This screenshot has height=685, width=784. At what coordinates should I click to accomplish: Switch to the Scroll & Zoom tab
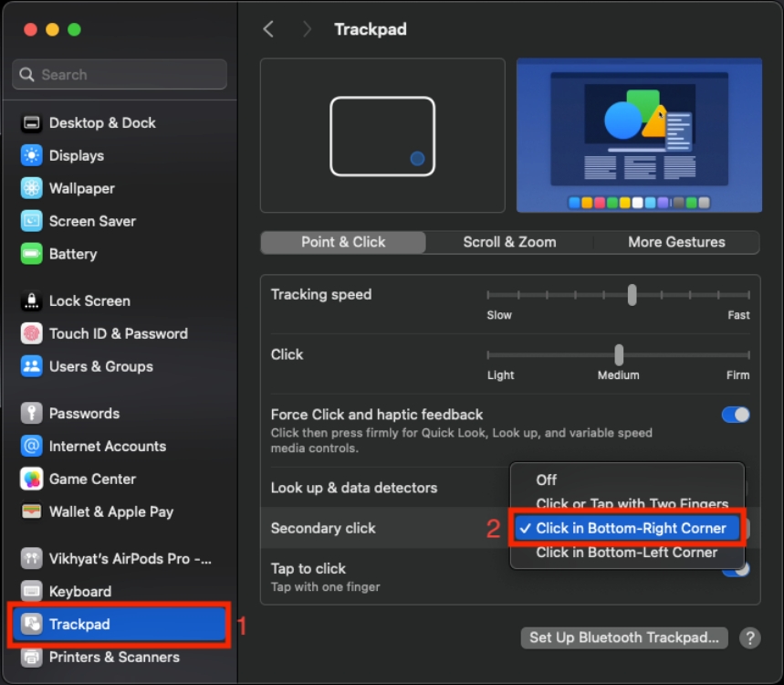click(509, 242)
